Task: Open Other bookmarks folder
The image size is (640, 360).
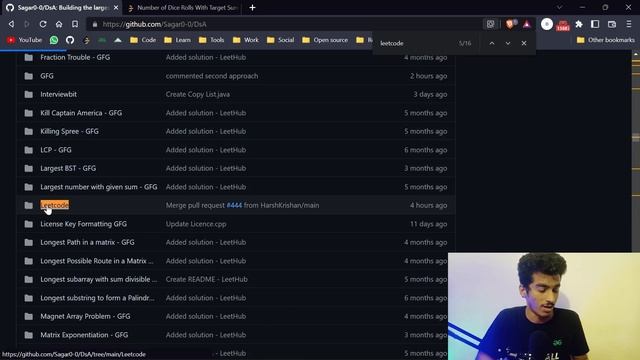Action: click(606, 40)
